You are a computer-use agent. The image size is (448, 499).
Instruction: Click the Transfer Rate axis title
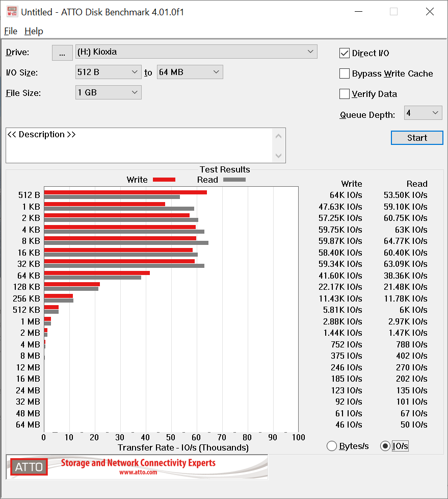183,447
